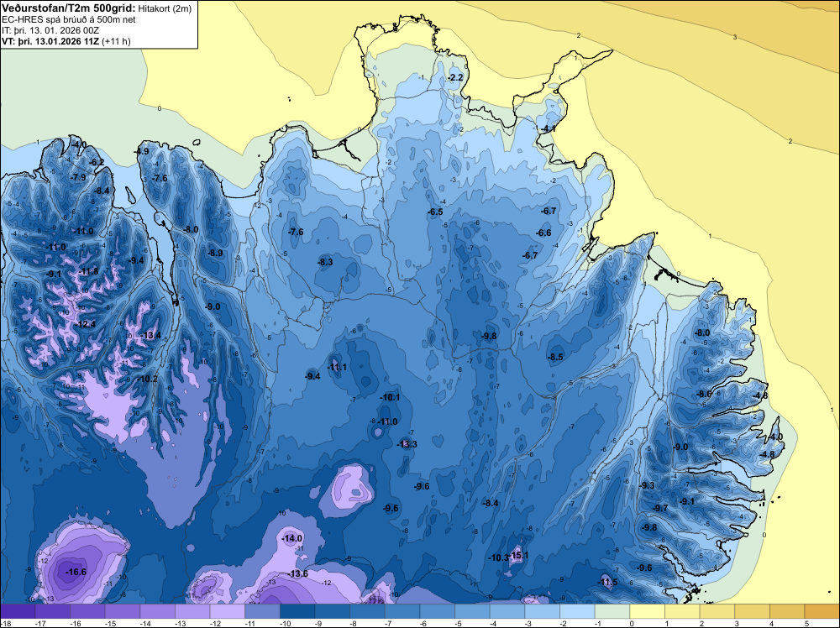840x628 pixels.
Task: Click the -6.5 temperature label
Action: point(435,212)
